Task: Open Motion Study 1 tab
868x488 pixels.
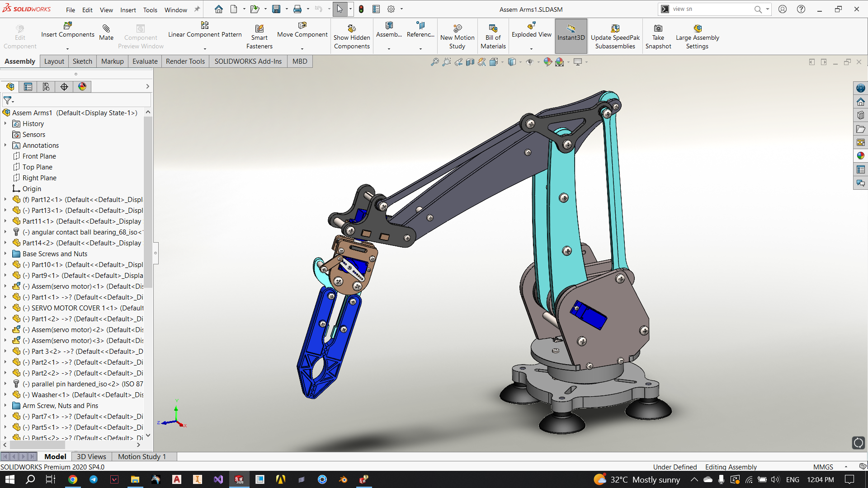Action: 142,456
